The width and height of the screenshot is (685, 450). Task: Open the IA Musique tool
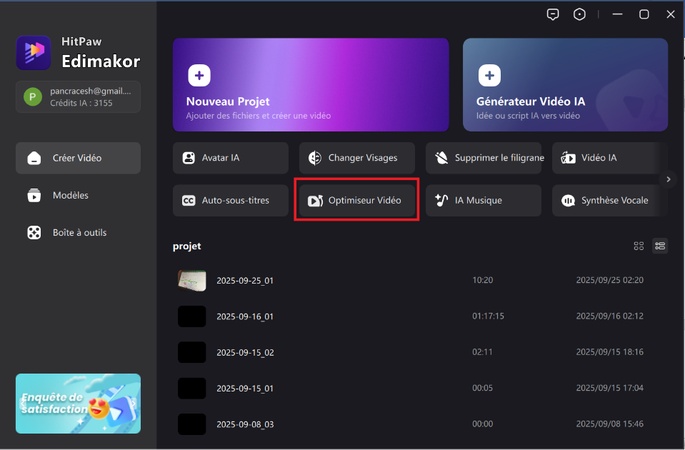[484, 200]
